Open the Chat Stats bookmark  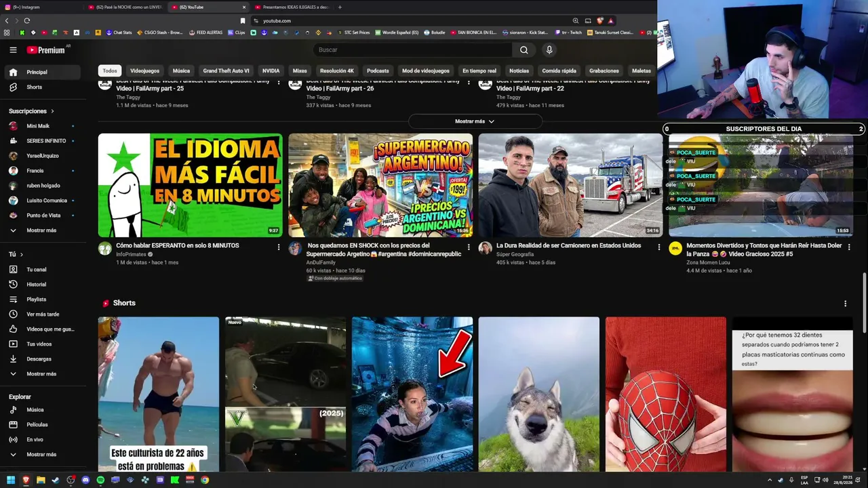coord(119,33)
